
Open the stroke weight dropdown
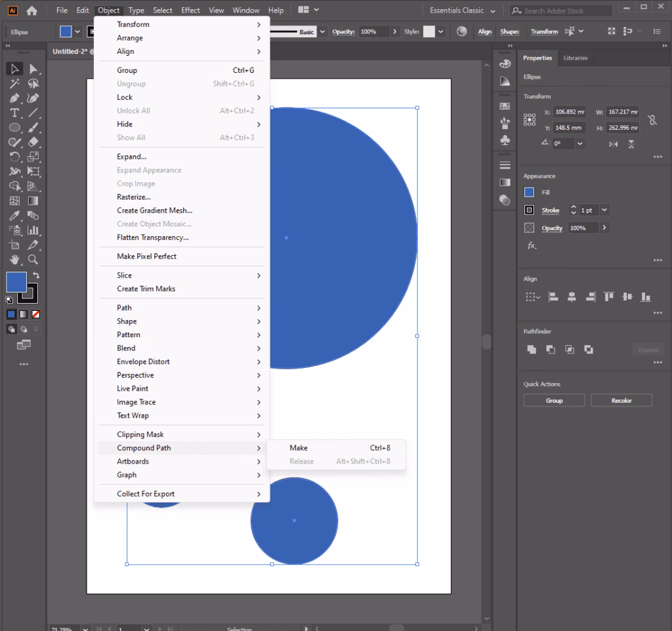pyautogui.click(x=604, y=211)
